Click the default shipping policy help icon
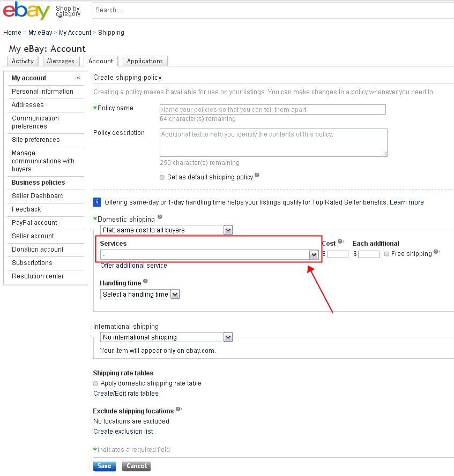The image size is (454, 476). (256, 175)
